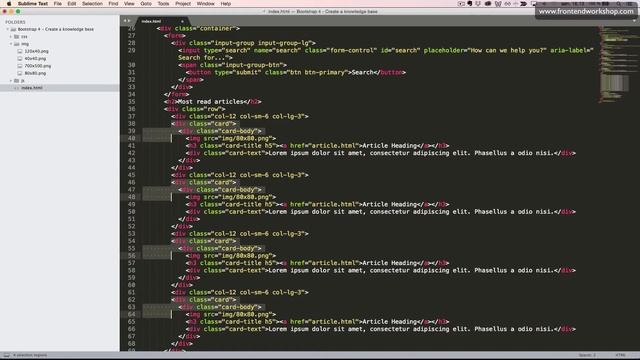Select 700x500.png in the sidebar
Image resolution: width=640 pixels, height=360 pixels.
pyautogui.click(x=38, y=66)
